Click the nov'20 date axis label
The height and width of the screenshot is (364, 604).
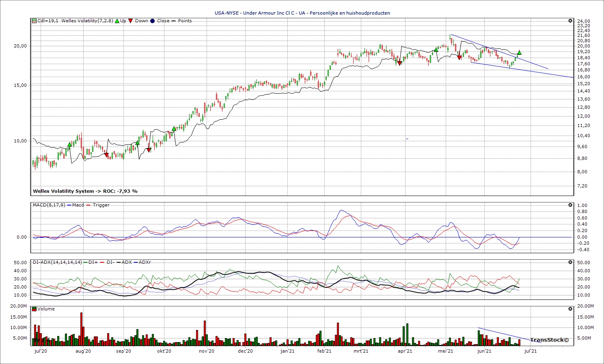click(x=207, y=351)
